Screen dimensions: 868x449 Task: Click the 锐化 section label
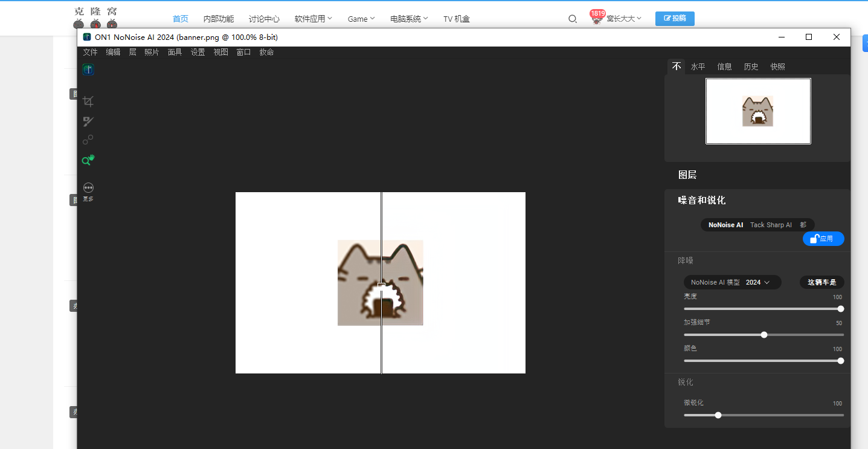pos(686,383)
